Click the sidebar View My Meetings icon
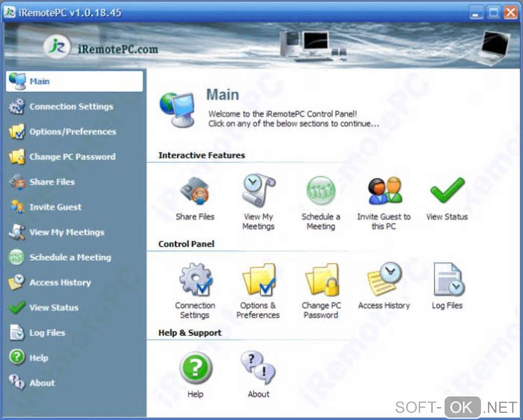Screen dimensions: 523x420 point(17,232)
